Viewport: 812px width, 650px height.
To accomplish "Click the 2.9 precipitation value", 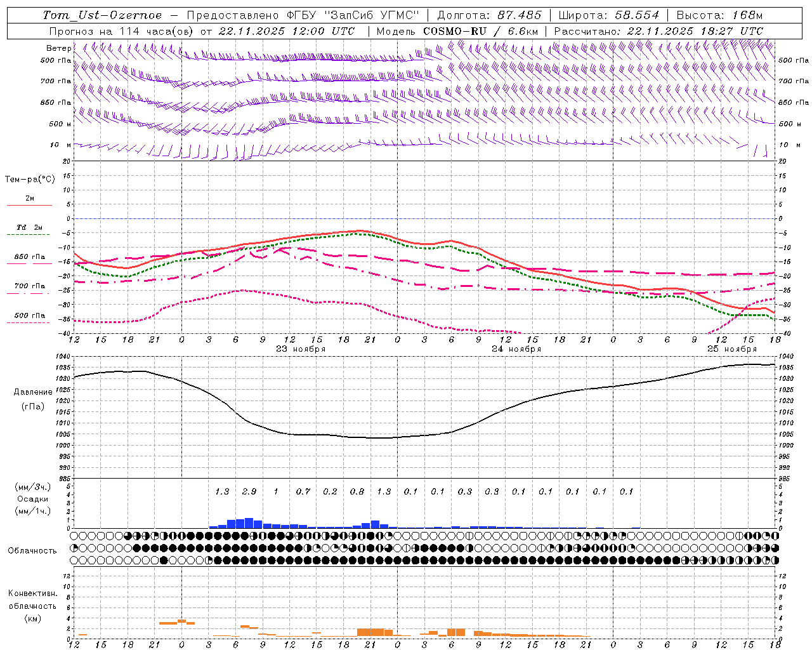I will [249, 491].
